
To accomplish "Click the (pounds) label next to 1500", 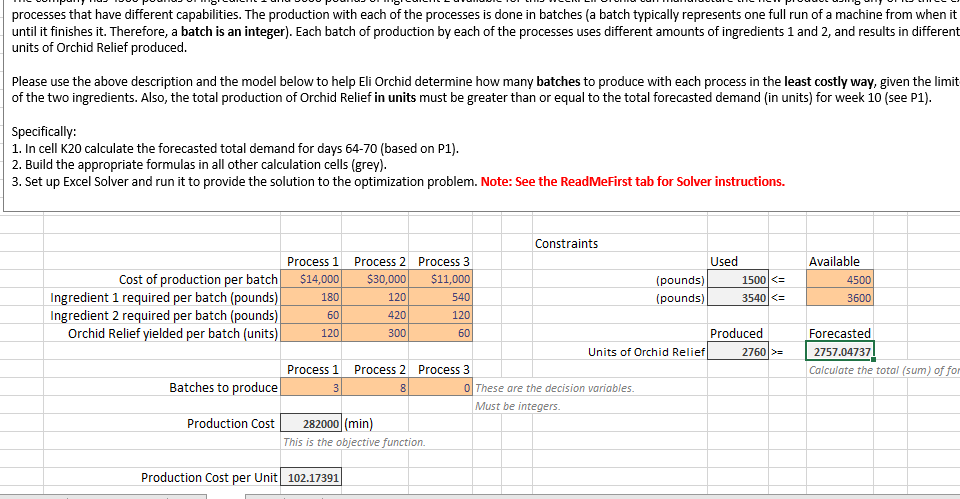I will (680, 280).
